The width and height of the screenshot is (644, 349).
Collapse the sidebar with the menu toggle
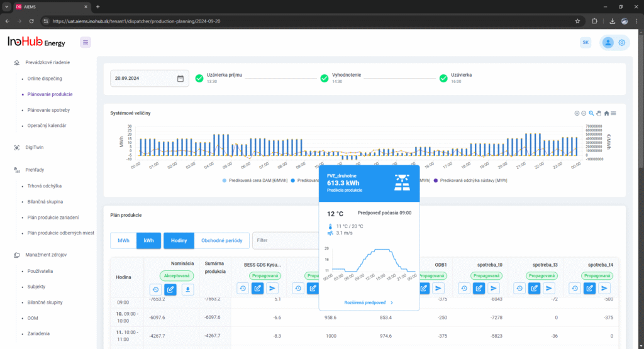click(x=86, y=42)
